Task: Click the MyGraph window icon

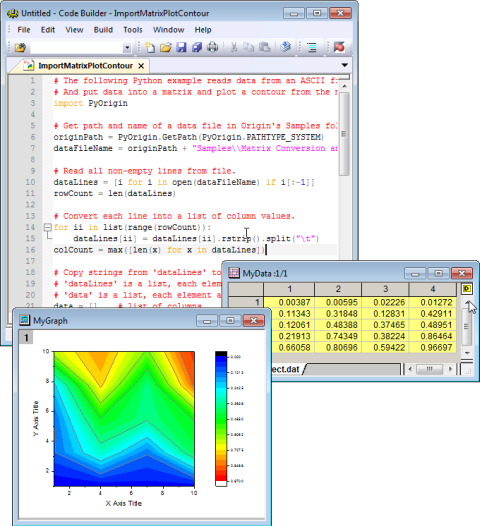Action: [x=24, y=320]
